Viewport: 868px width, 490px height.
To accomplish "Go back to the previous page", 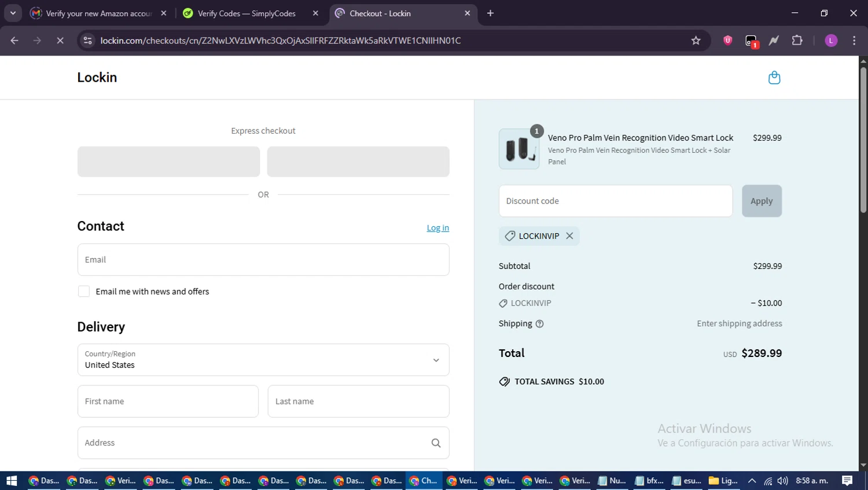I will 14,40.
